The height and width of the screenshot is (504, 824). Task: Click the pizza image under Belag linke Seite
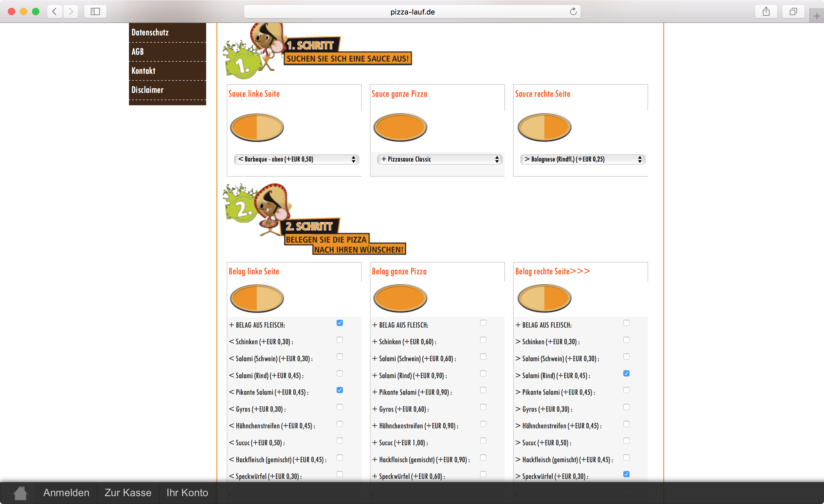click(x=257, y=298)
